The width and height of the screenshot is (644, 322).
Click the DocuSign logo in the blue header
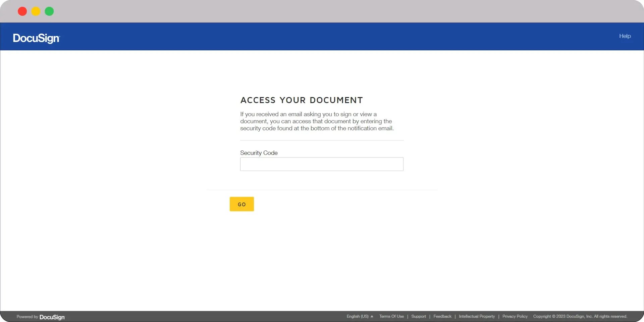36,38
